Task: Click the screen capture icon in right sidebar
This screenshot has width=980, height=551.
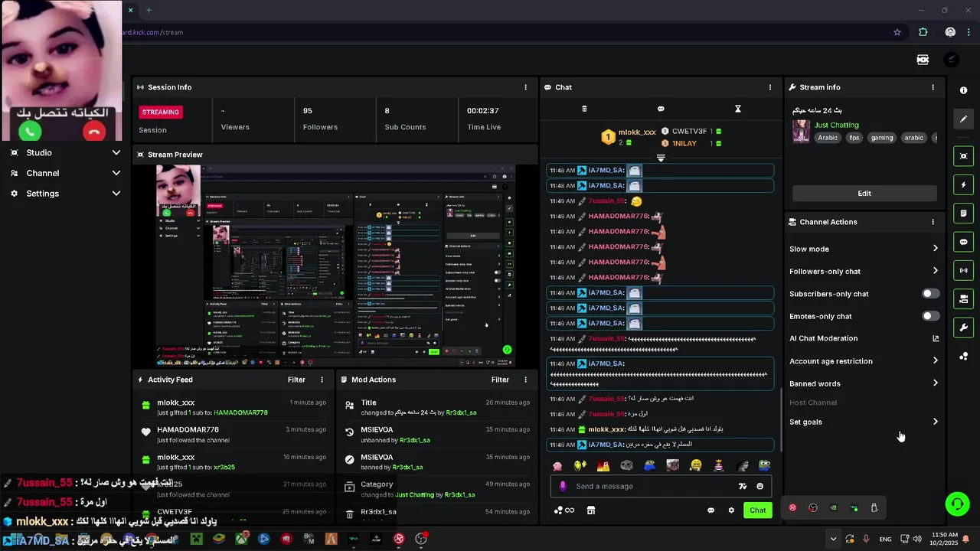Action: [x=963, y=156]
